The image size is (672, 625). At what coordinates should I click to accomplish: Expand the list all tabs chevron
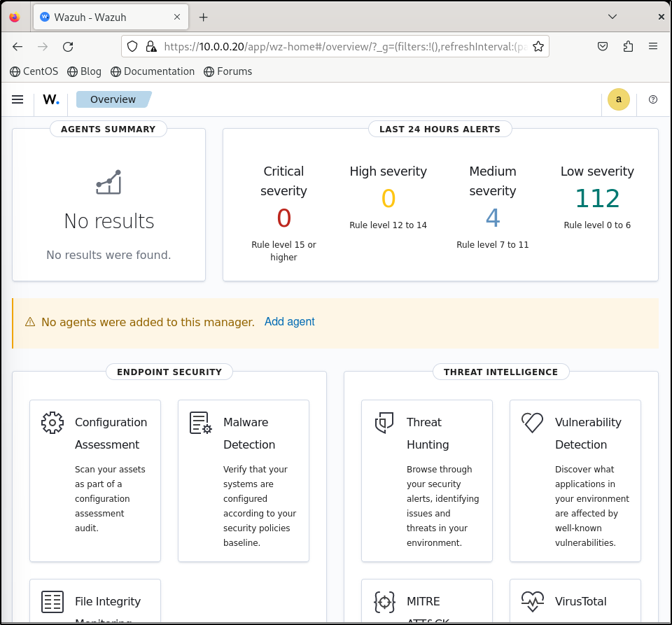click(x=612, y=17)
